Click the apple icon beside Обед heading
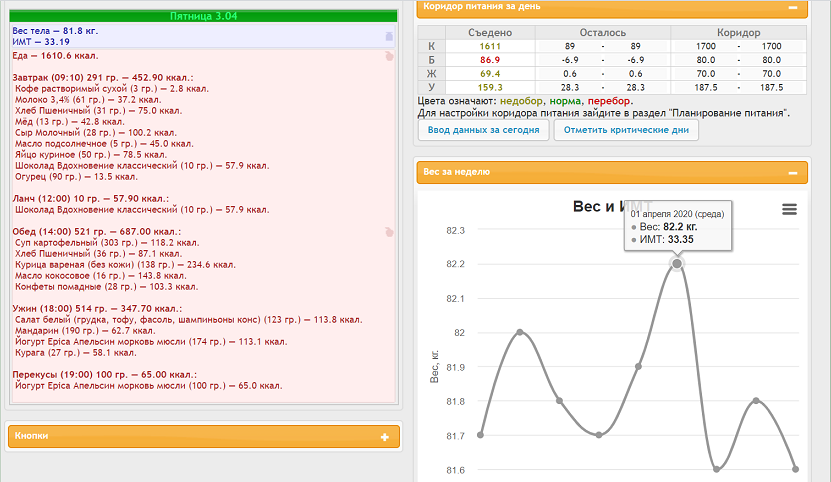Viewport: 831px width, 482px height. (x=390, y=232)
